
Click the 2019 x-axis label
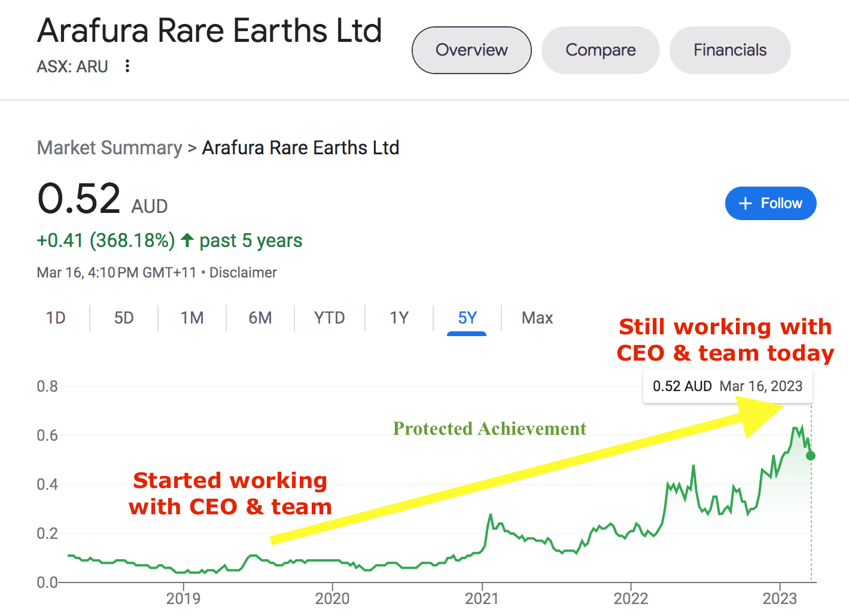pyautogui.click(x=183, y=598)
